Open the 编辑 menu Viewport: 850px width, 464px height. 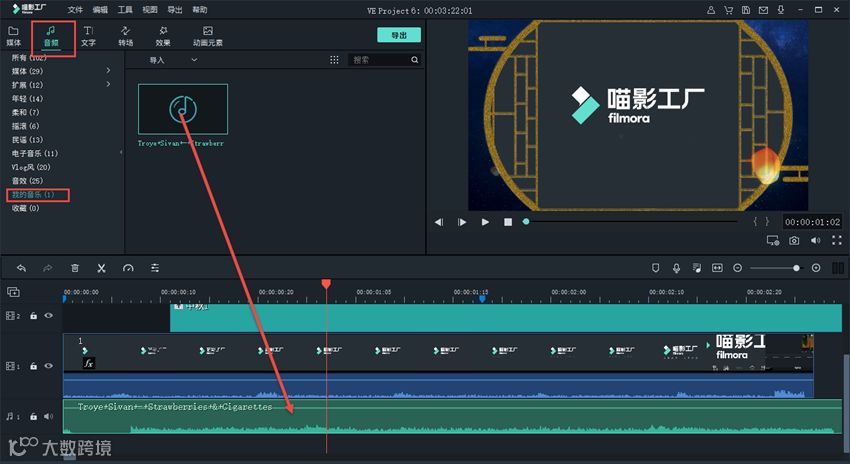100,10
